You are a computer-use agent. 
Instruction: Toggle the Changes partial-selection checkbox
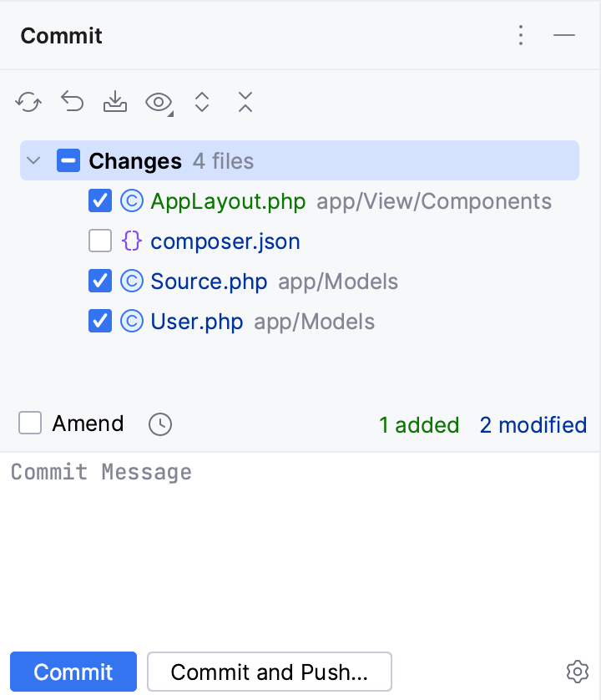pyautogui.click(x=68, y=160)
